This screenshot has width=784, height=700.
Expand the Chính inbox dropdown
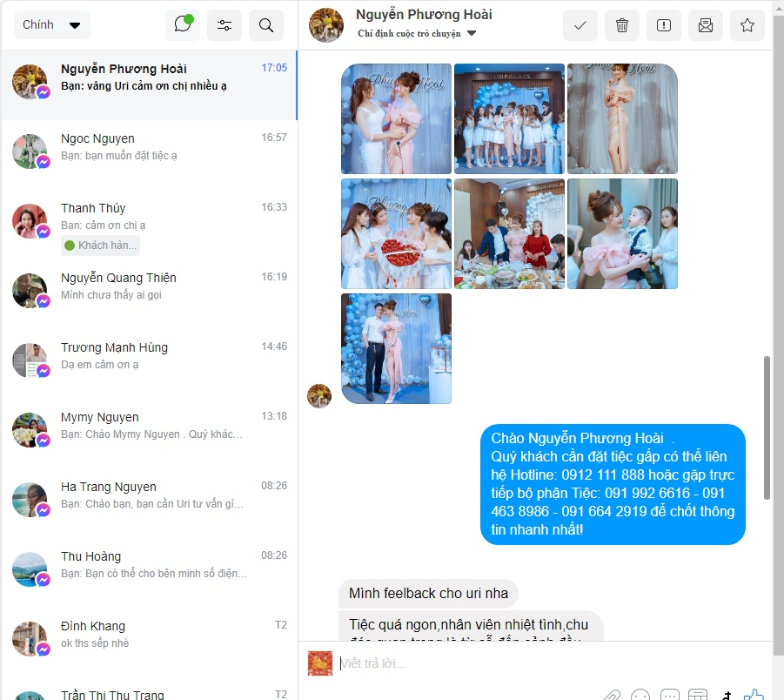pyautogui.click(x=51, y=25)
